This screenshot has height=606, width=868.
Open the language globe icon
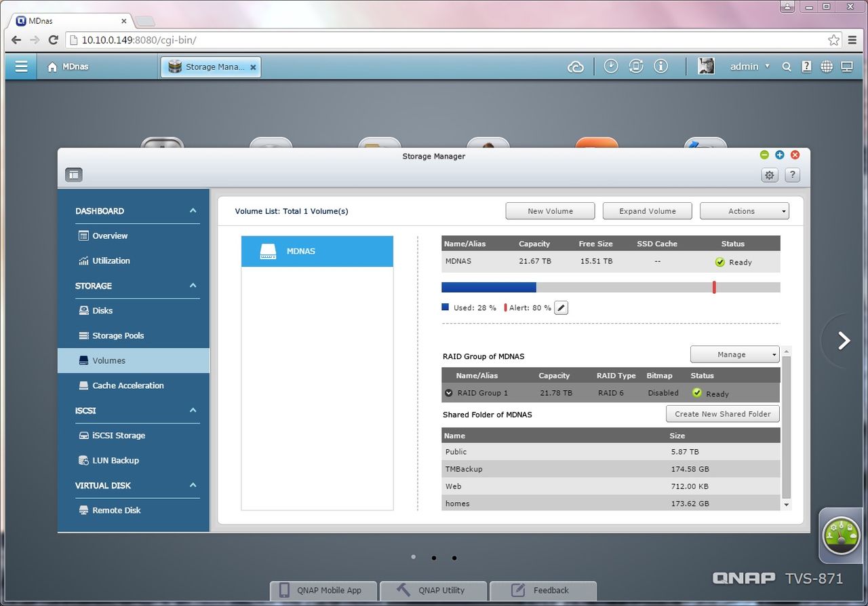(827, 67)
